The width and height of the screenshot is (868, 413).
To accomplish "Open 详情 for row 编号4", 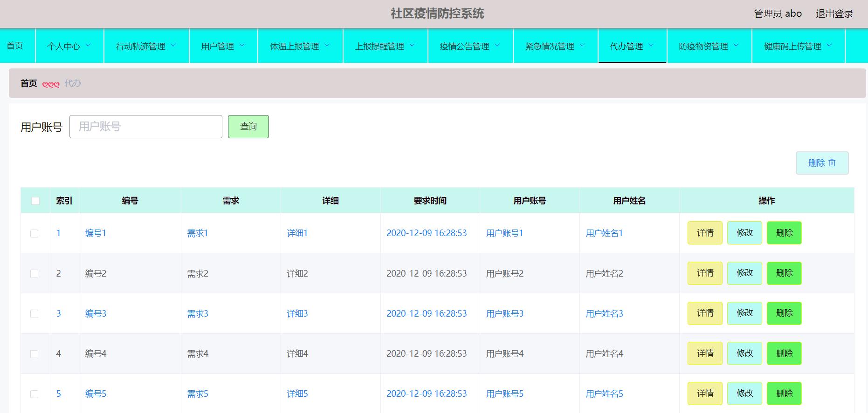I will click(x=705, y=353).
